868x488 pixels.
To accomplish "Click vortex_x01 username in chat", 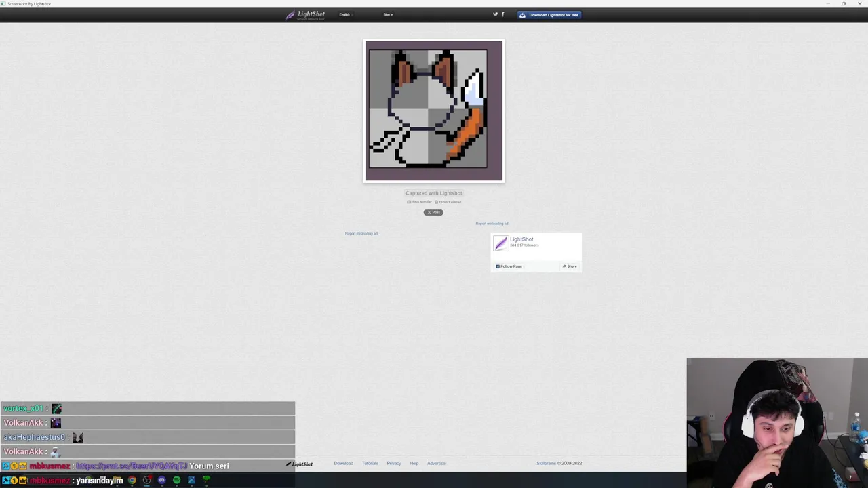I will pos(24,409).
